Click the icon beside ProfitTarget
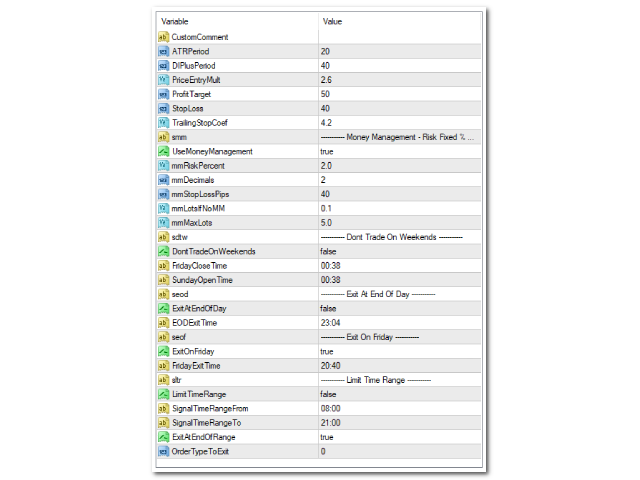 (163, 94)
